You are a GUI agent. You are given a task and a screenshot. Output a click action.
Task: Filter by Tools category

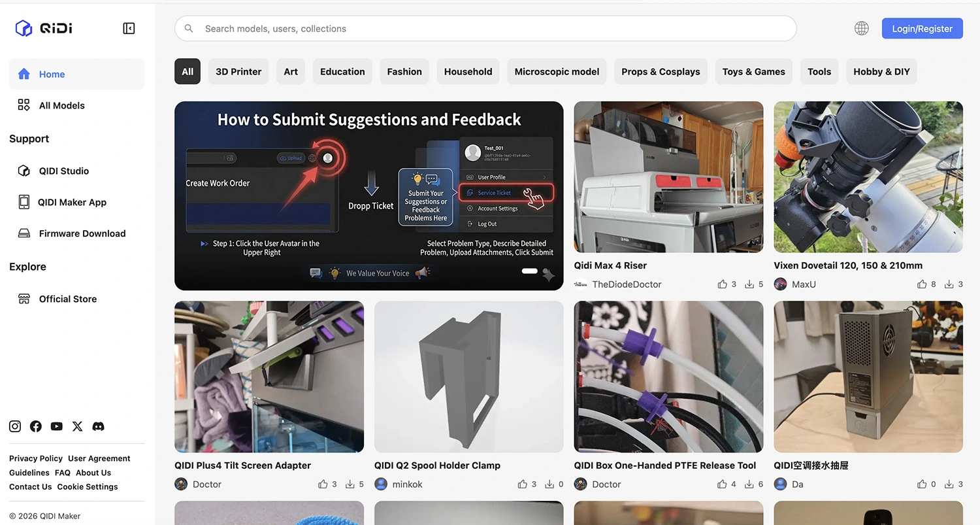click(819, 72)
